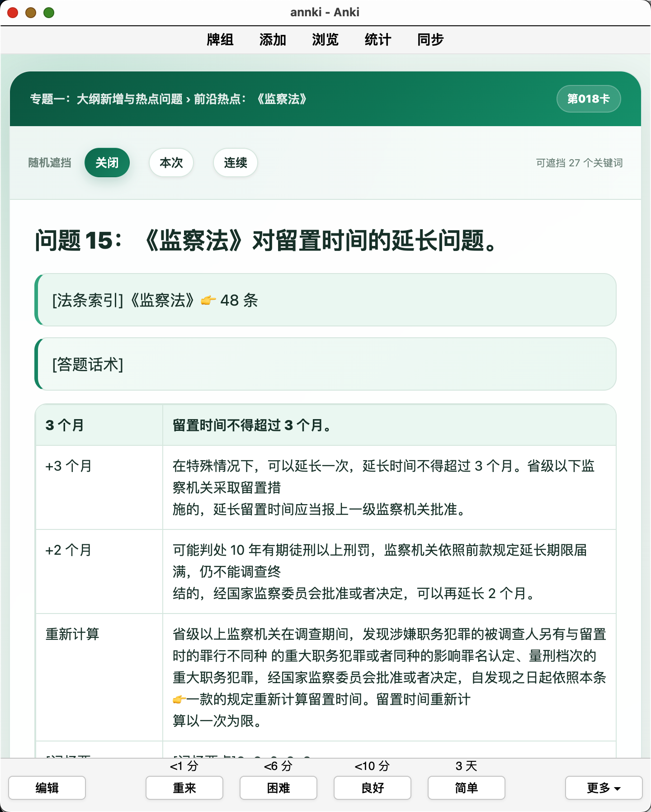
Task: Click the pointing hand emoji before 一款的规定
Action: [179, 699]
